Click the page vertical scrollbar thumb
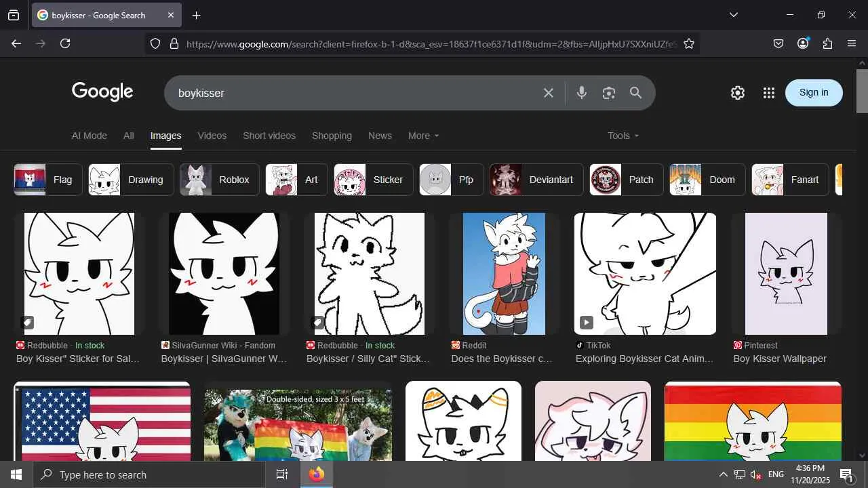 862,91
